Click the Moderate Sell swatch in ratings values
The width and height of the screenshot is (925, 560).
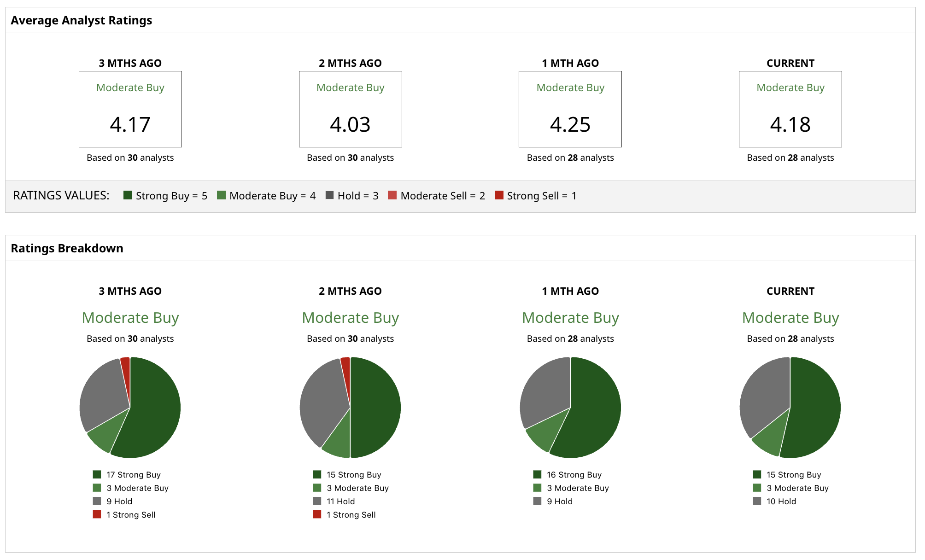point(392,195)
